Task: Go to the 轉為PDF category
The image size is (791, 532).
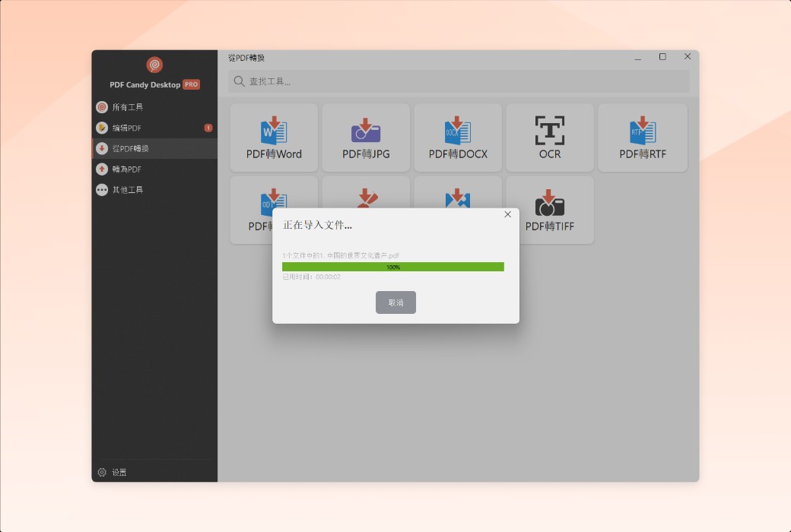Action: click(x=127, y=169)
